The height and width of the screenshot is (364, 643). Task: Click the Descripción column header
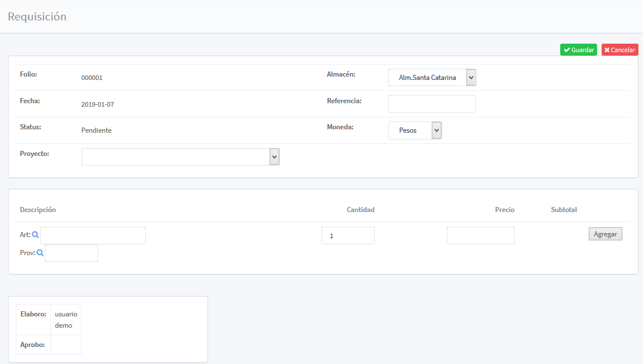click(x=38, y=210)
